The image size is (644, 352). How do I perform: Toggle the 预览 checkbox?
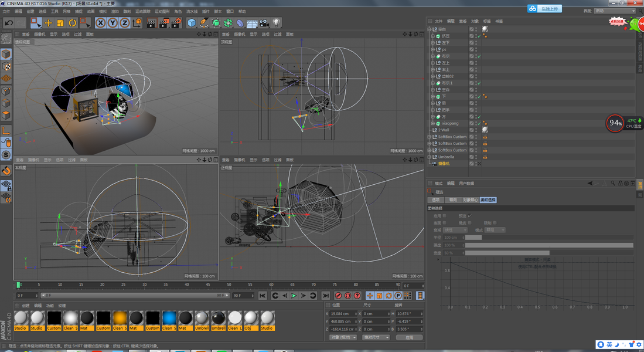(469, 216)
